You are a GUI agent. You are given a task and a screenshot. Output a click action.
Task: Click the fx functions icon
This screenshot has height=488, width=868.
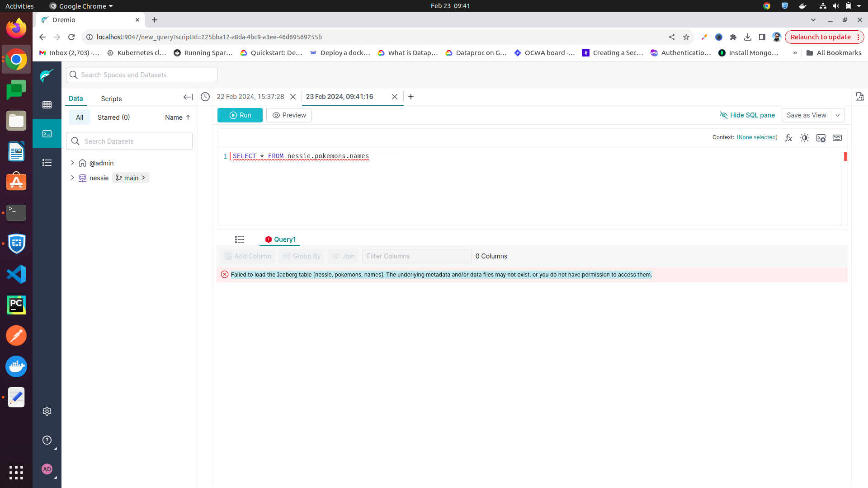(788, 138)
